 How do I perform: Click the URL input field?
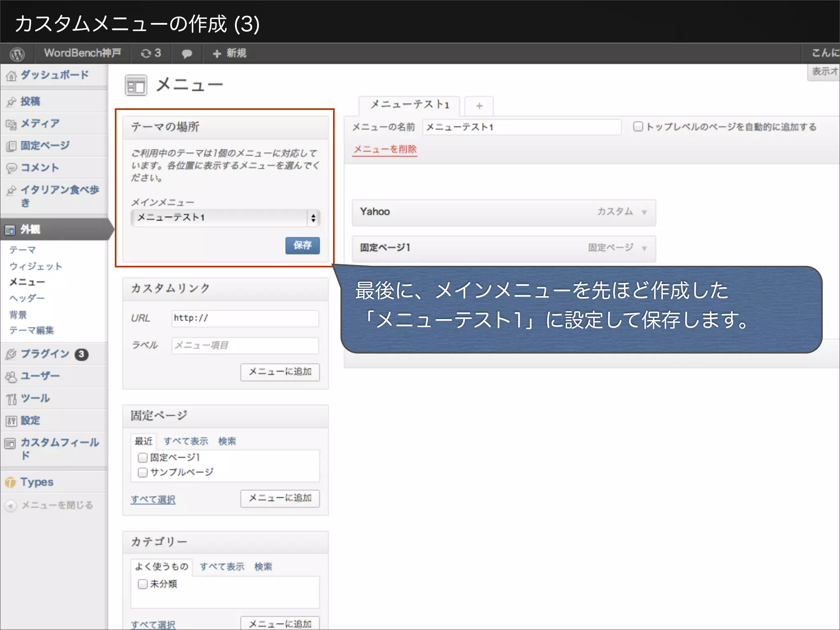[245, 318]
